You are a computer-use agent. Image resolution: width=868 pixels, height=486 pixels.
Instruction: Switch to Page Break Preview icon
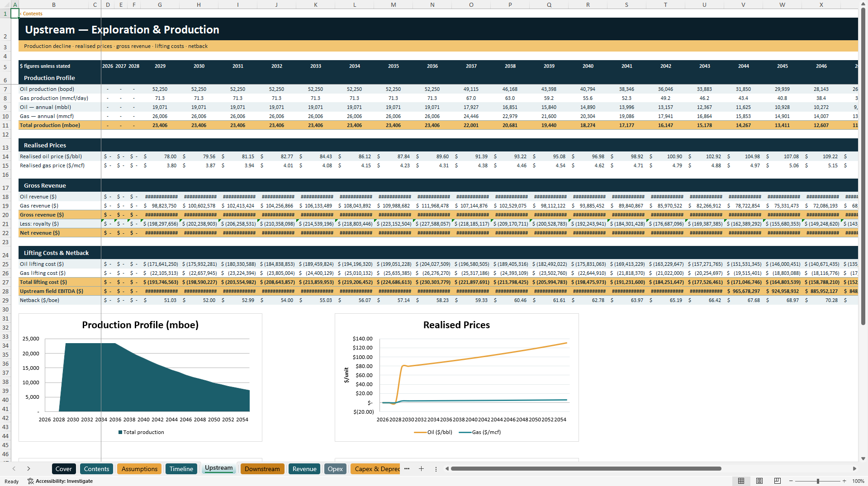[777, 481]
